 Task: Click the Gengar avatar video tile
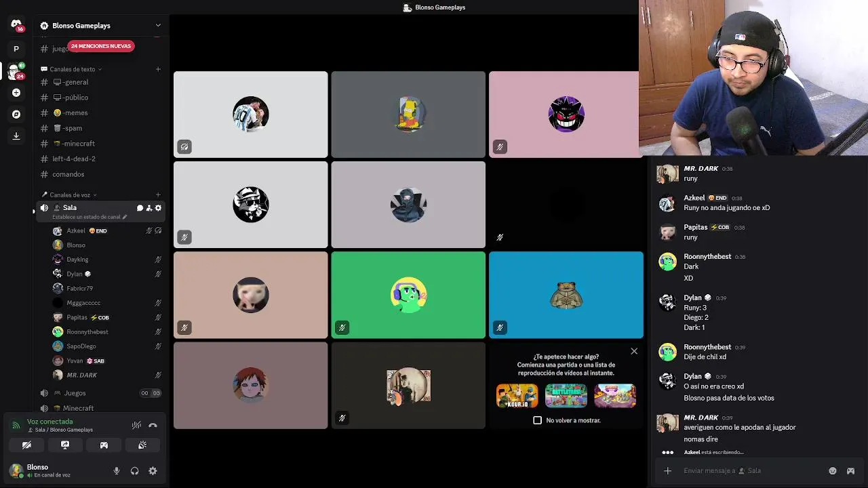click(564, 115)
